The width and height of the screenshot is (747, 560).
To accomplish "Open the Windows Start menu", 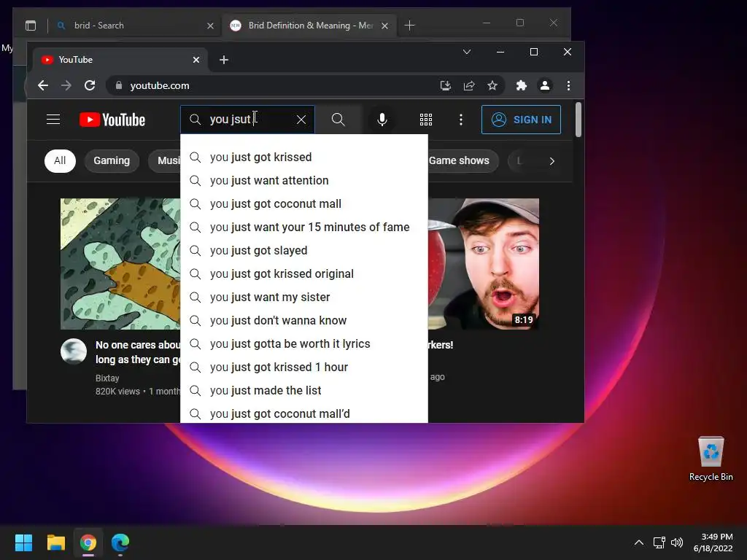I will [x=23, y=542].
